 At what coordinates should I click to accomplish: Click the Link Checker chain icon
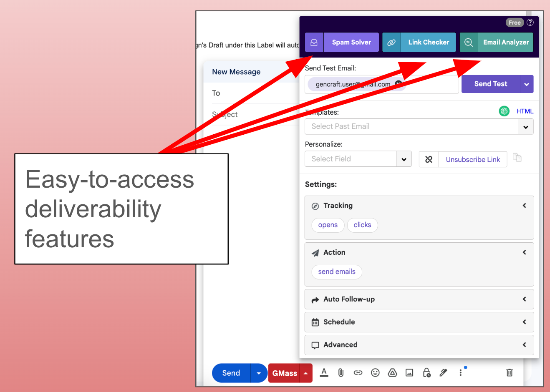click(391, 42)
